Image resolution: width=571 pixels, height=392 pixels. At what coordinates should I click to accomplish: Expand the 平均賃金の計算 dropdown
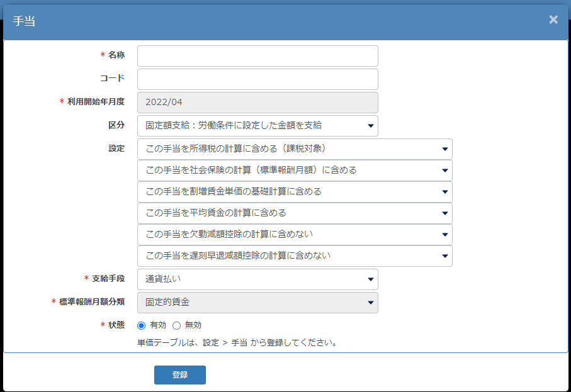coord(295,213)
